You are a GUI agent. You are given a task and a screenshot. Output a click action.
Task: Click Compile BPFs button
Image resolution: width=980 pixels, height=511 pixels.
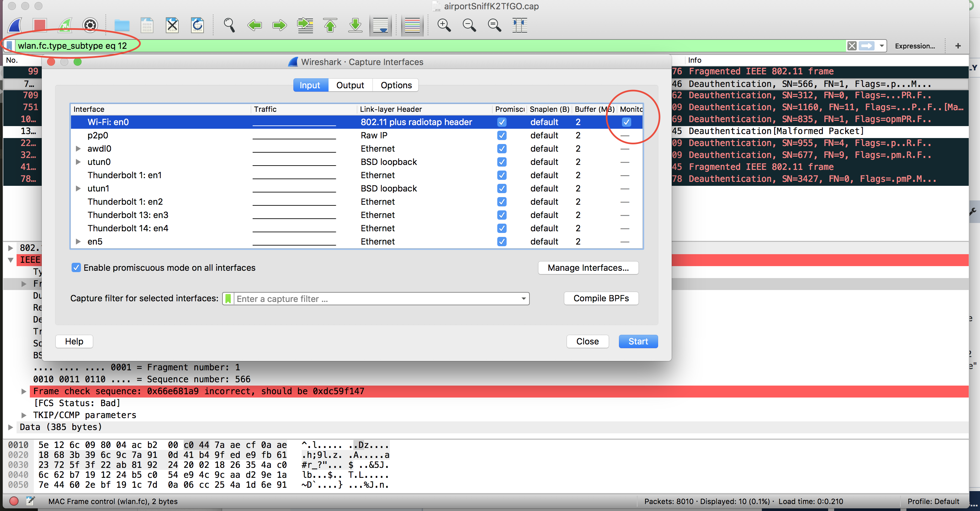[x=601, y=298]
